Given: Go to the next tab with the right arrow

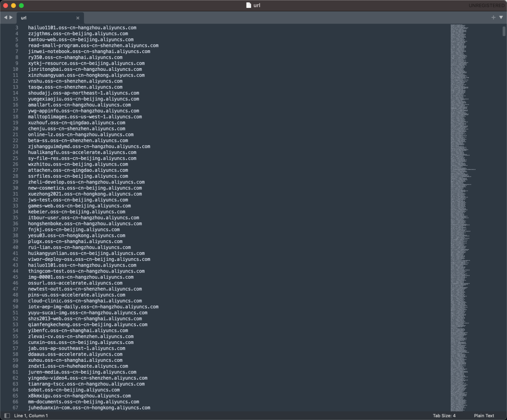Looking at the screenshot, I should [11, 17].
